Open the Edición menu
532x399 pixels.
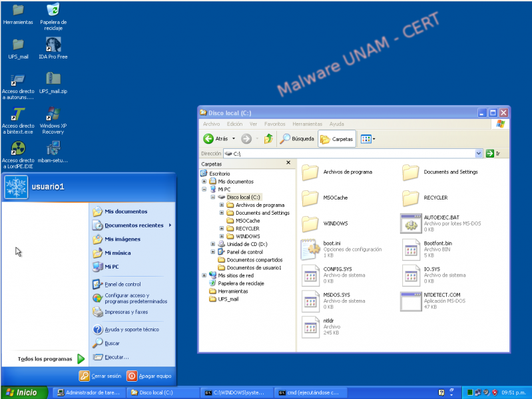234,124
